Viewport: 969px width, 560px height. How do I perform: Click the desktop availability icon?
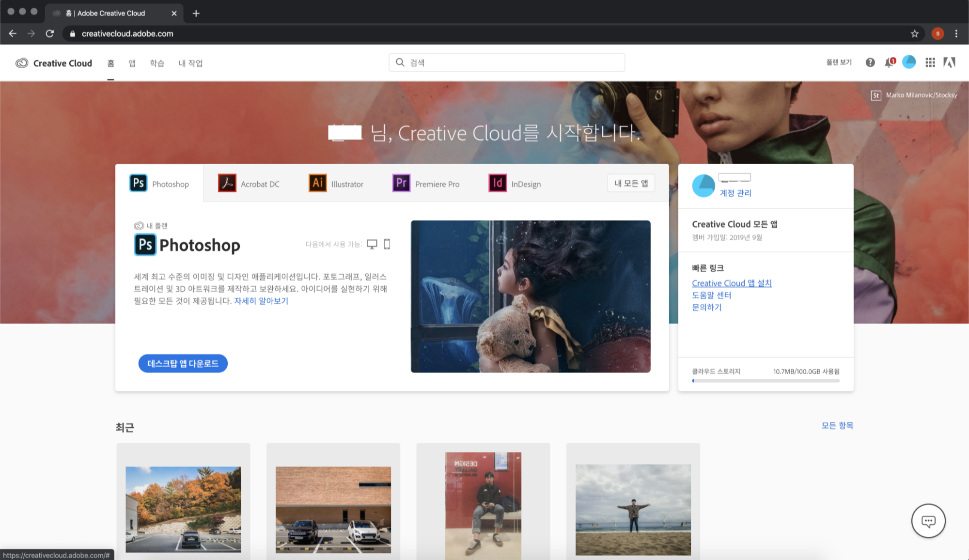[372, 244]
